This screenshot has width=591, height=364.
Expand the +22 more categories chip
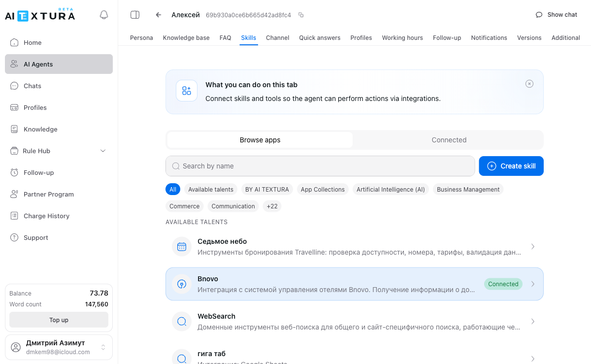(272, 206)
